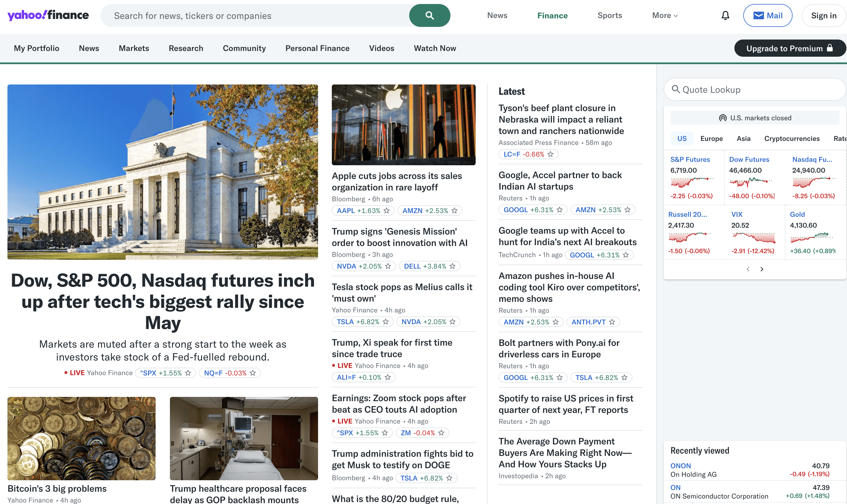Screen dimensions: 847x504
Task: Switch to the Europe markets tab
Action: point(711,139)
